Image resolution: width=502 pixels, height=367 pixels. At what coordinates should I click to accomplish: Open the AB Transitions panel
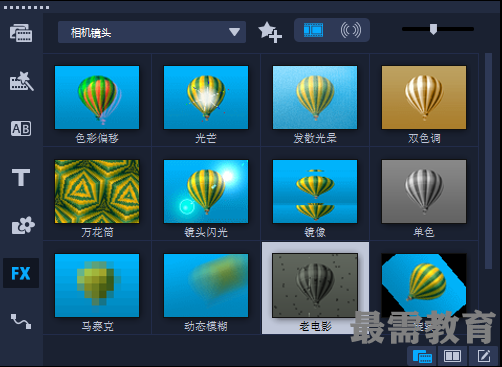(x=21, y=129)
